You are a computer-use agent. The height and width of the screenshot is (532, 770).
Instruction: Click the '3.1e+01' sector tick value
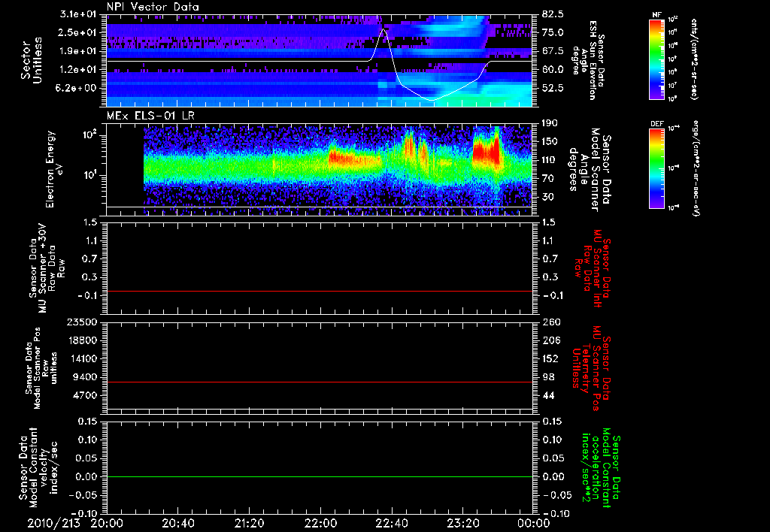(x=78, y=14)
